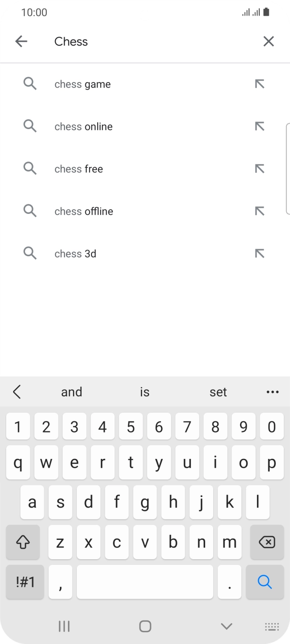The height and width of the screenshot is (644, 290).
Task: Toggle the Shift key for uppercase
Action: (23, 542)
